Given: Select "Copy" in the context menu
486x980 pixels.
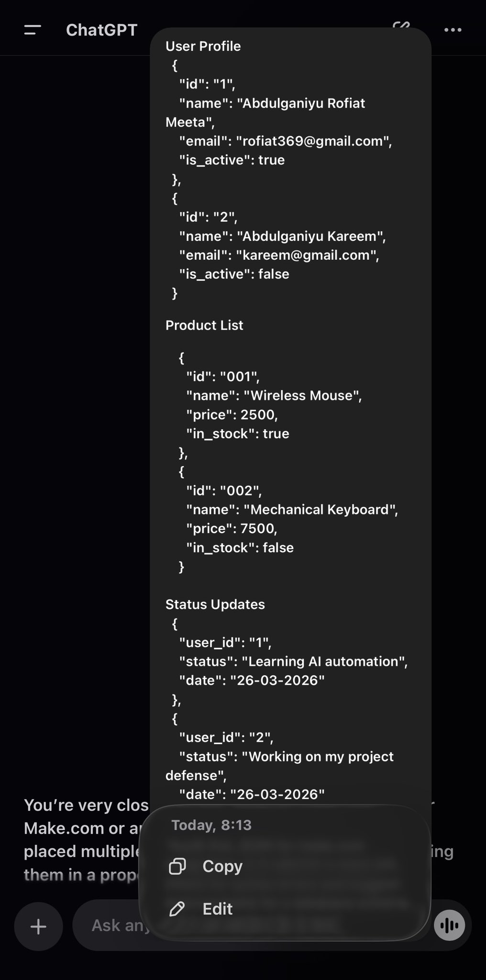Looking at the screenshot, I should [x=222, y=866].
